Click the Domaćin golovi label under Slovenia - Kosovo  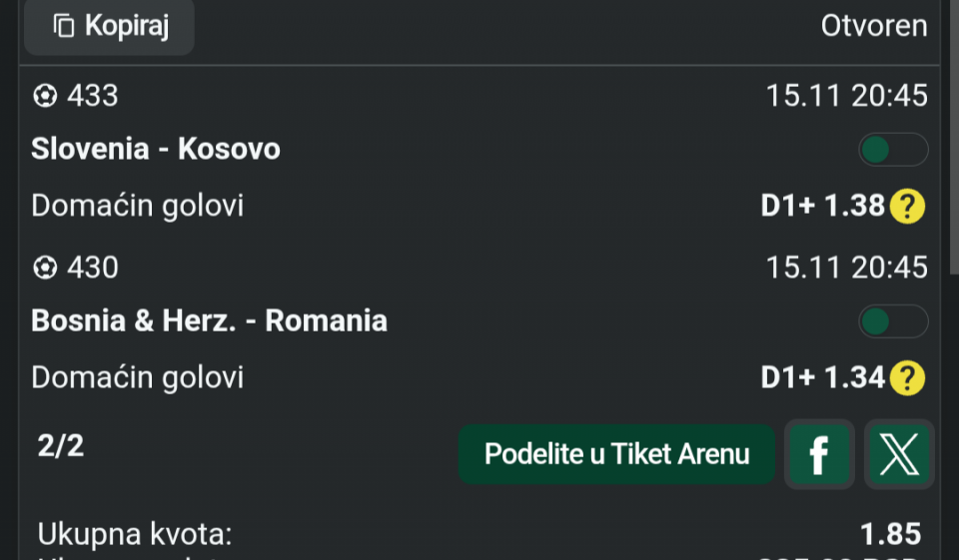[138, 206]
